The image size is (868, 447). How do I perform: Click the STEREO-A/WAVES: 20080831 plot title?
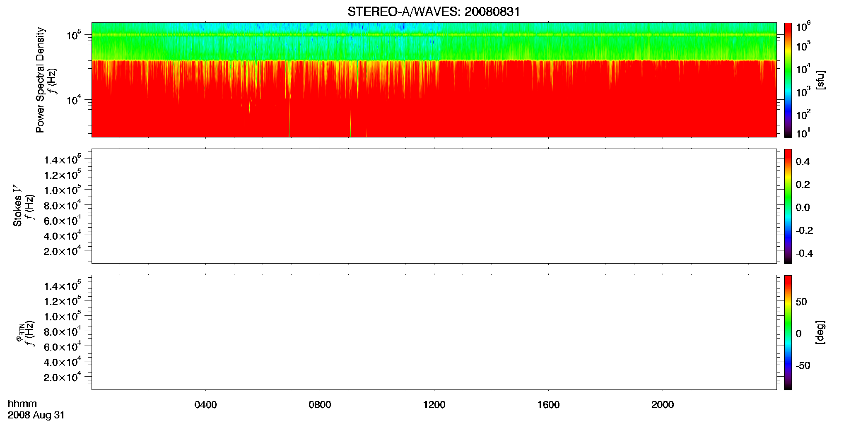click(434, 12)
